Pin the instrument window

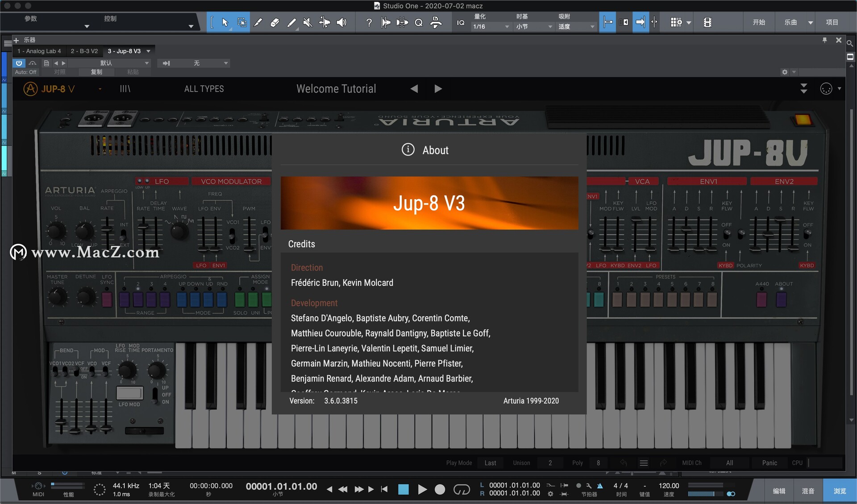tap(824, 40)
